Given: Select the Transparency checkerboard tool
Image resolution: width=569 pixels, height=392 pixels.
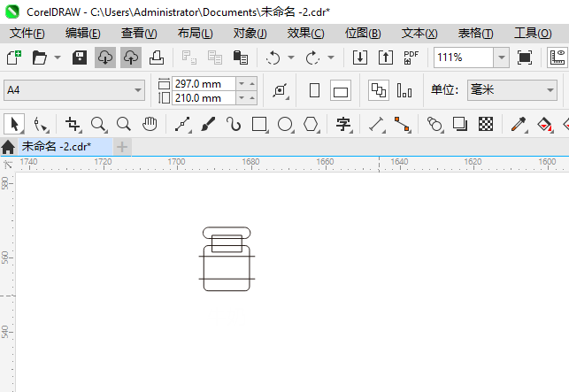Looking at the screenshot, I should [486, 124].
